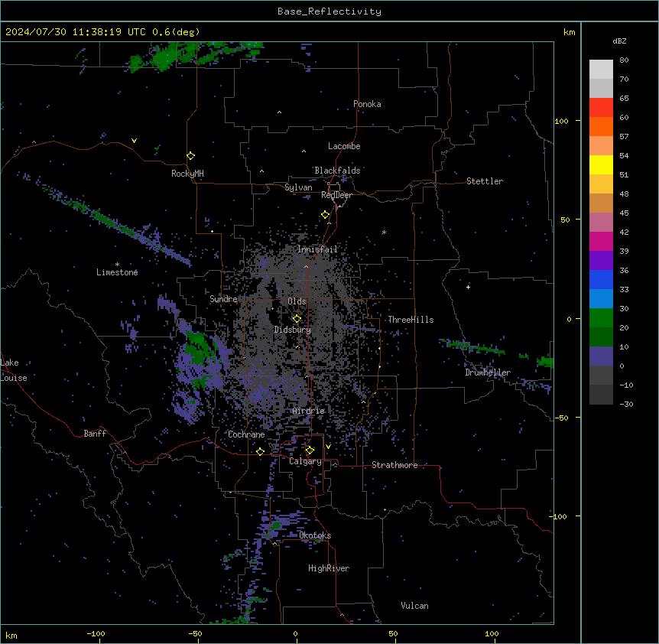Click the Lake Louise label
The image size is (659, 644).
(14, 370)
